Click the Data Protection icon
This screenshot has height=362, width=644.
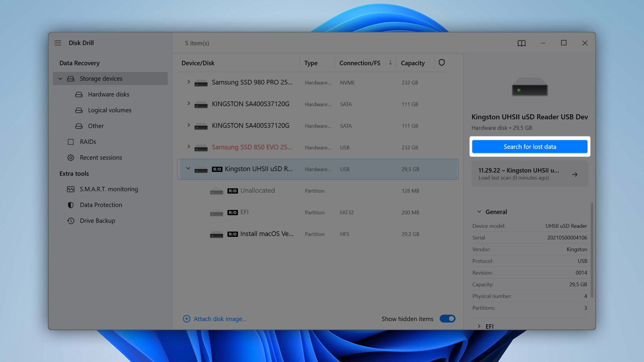(70, 205)
